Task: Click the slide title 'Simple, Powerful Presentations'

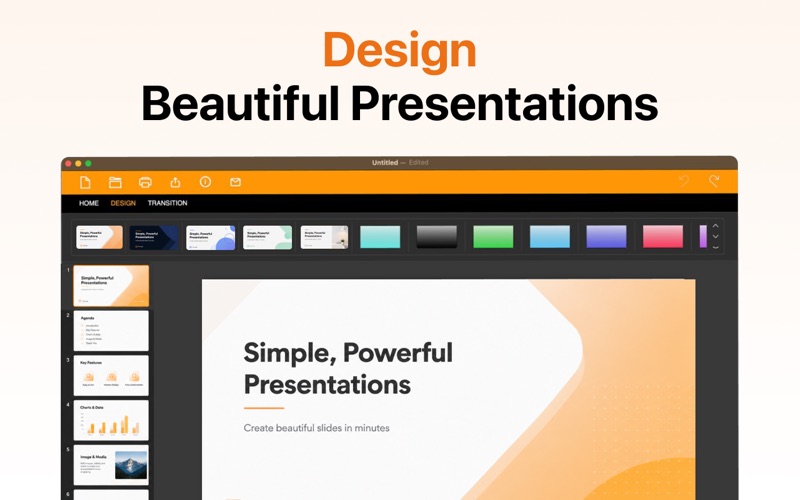Action: [x=348, y=368]
